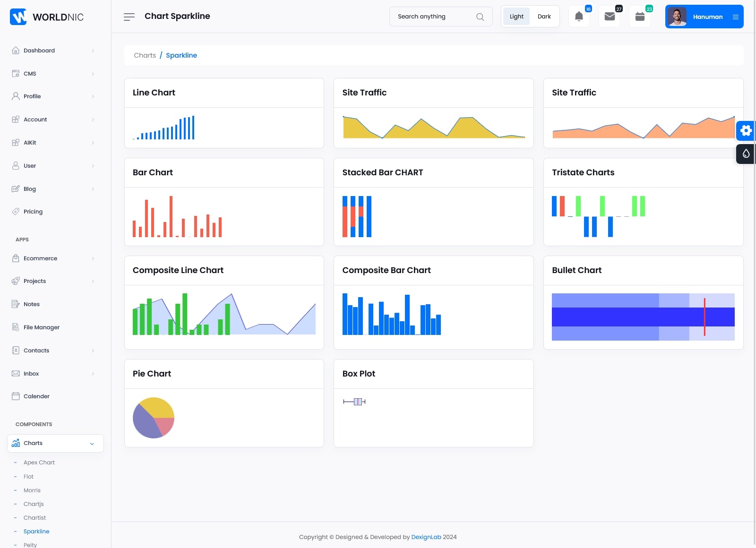Click the DexignLab footer link

click(426, 537)
